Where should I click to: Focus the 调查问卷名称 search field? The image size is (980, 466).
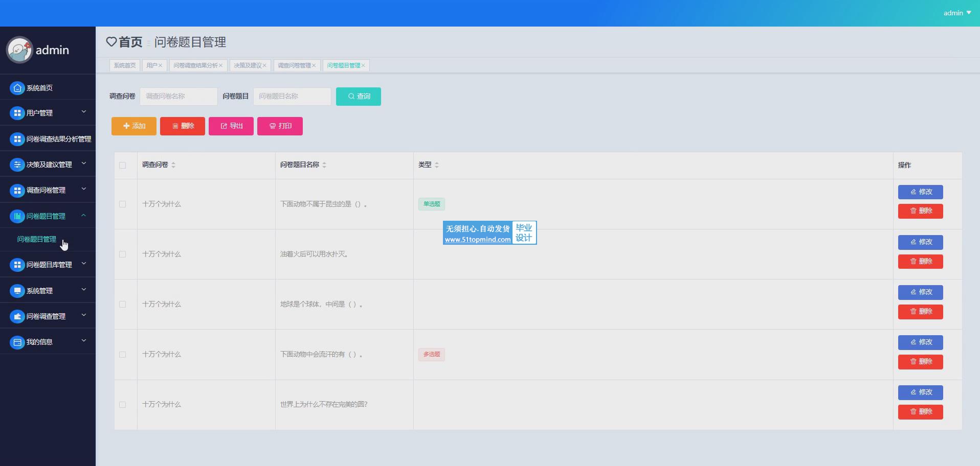pos(179,97)
